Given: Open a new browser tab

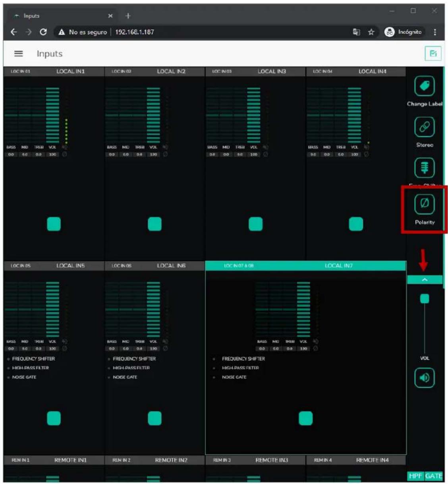Looking at the screenshot, I should tap(128, 16).
